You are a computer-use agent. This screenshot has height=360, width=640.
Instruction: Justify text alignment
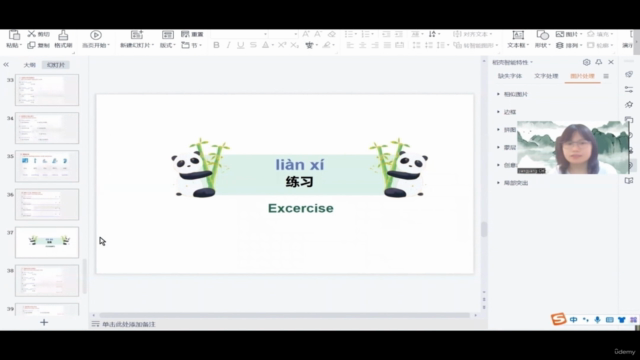pyautogui.click(x=387, y=45)
